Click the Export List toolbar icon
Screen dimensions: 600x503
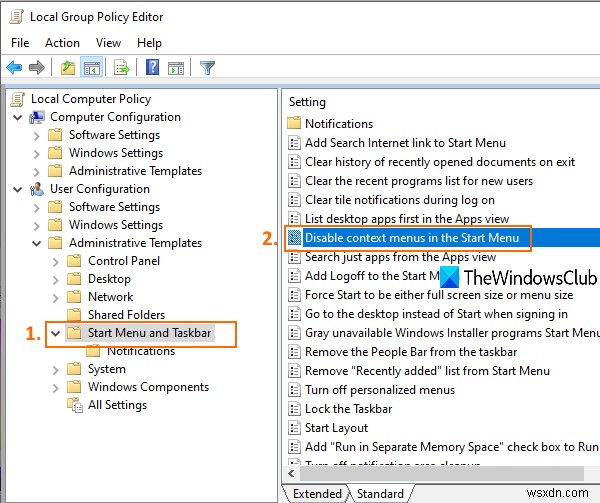tap(122, 68)
